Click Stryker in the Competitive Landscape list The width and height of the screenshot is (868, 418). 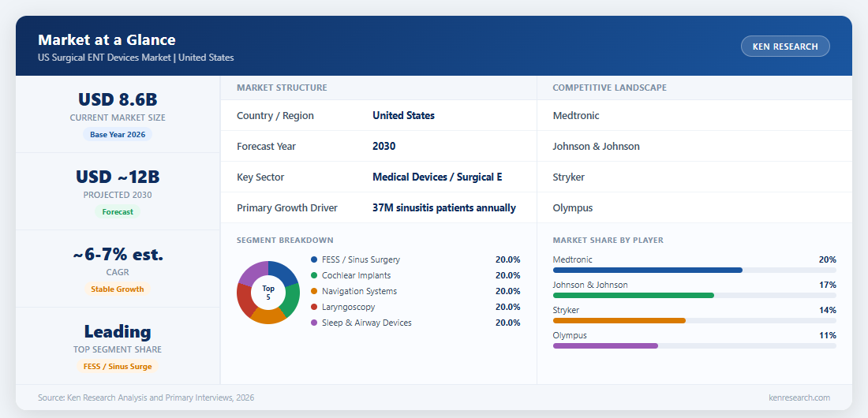[x=568, y=177]
